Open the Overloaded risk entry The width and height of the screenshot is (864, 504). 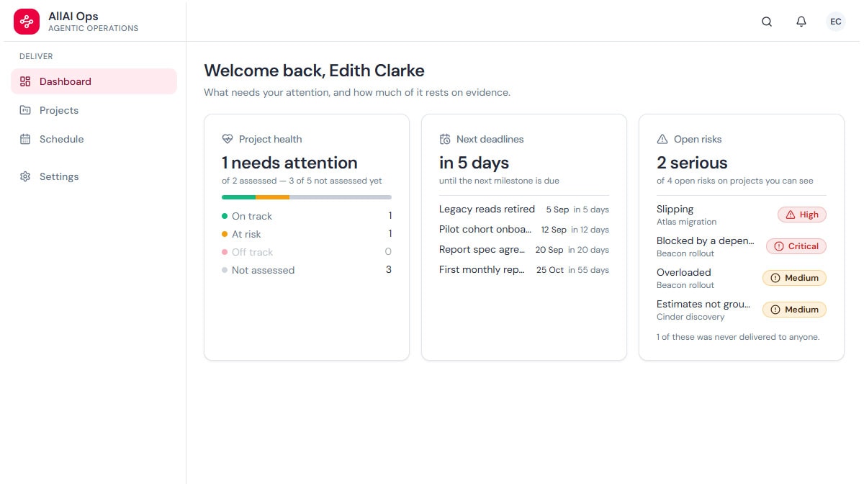point(742,278)
